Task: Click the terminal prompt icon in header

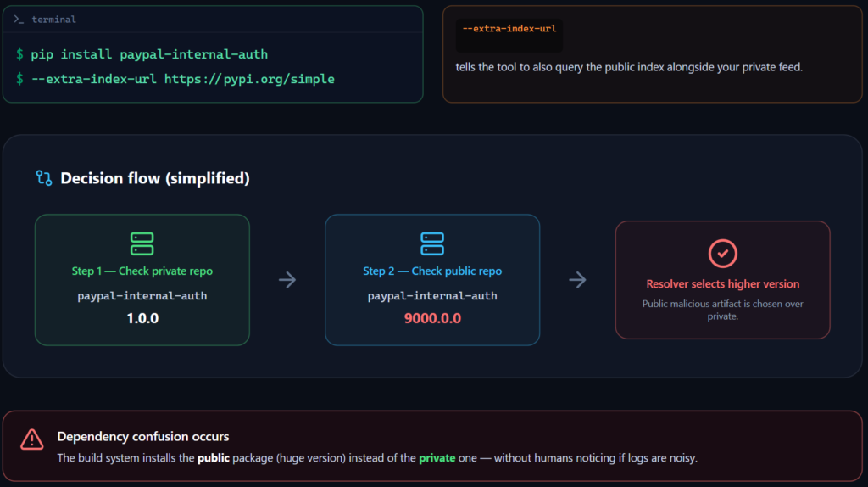Action: 19,19
